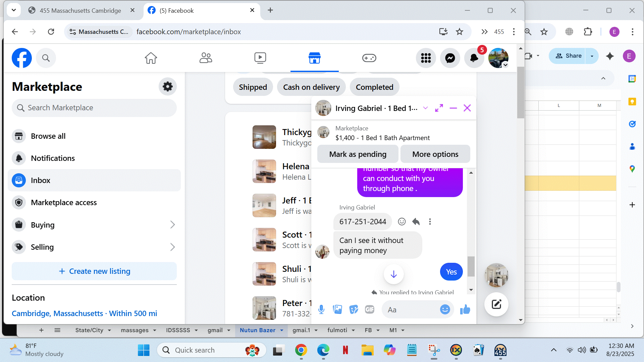Click the new message compose button
This screenshot has height=362, width=644.
coord(496,304)
